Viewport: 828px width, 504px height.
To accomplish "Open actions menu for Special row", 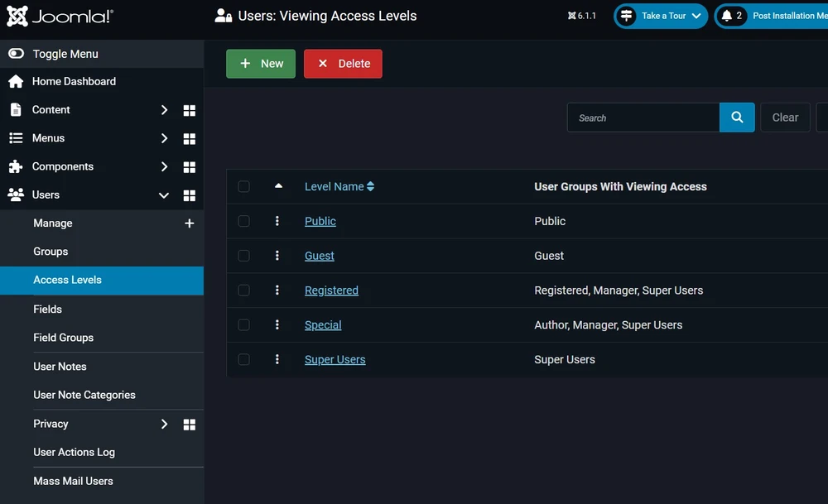I will [277, 324].
